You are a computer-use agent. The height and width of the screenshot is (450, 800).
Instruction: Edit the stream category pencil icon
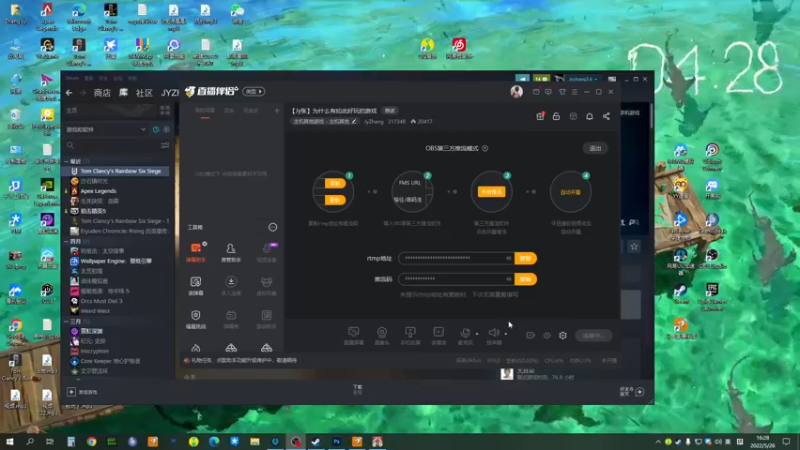tap(354, 121)
